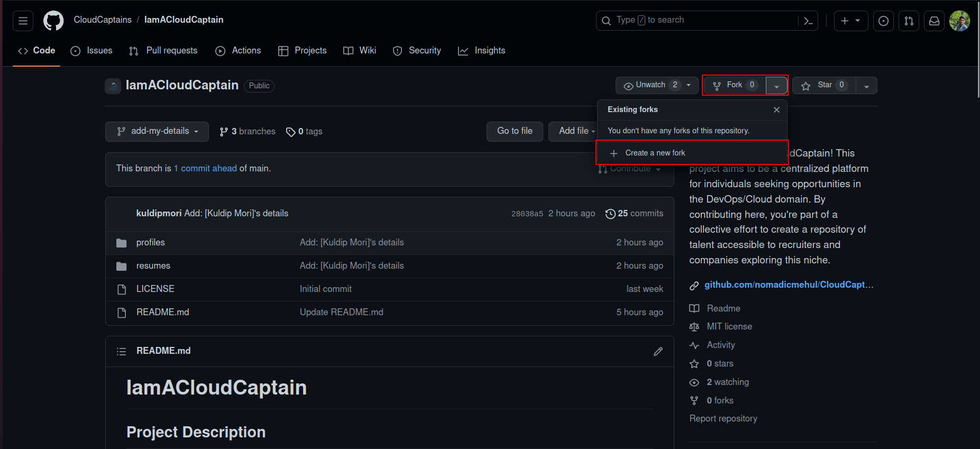Viewport: 980px width, 449px height.
Task: Expand the create new plus dropdown
Action: pyautogui.click(x=850, y=21)
